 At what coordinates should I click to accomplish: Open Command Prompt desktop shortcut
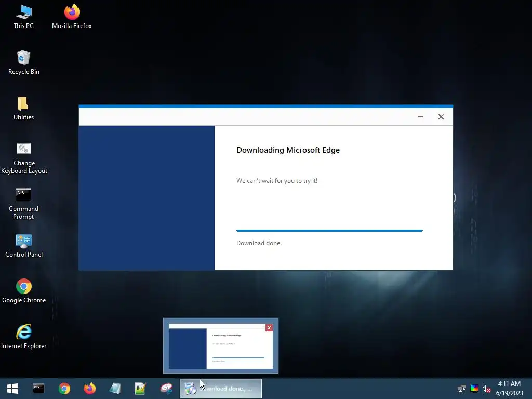tap(23, 204)
